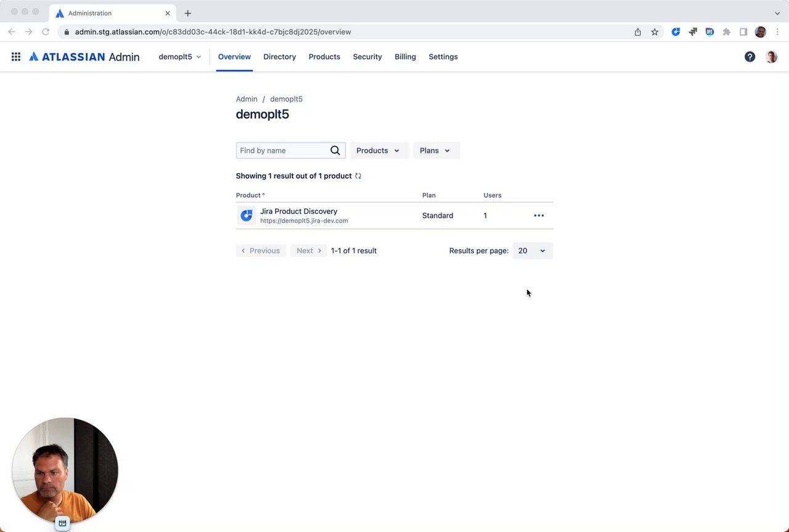
Task: Open the app switcher grid icon
Action: [16, 57]
